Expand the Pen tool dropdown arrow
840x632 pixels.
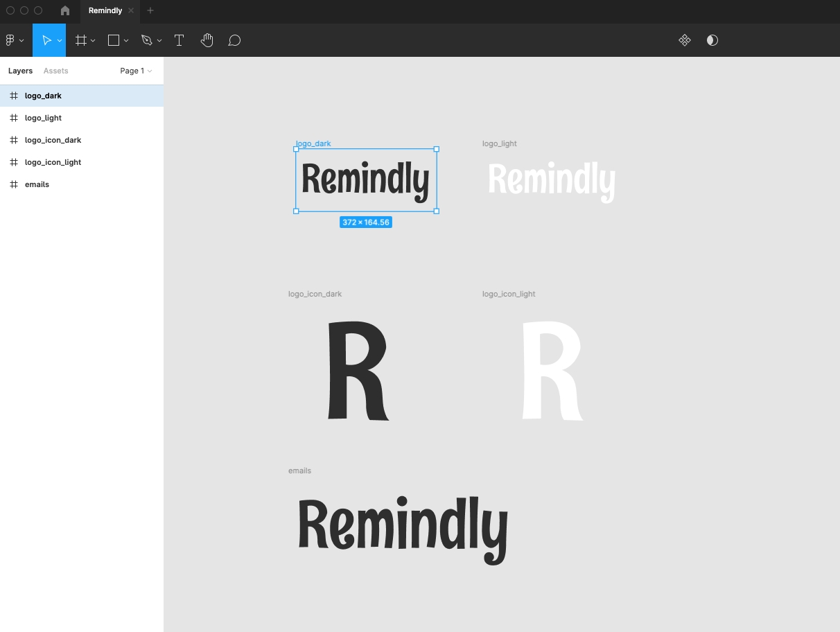[159, 41]
